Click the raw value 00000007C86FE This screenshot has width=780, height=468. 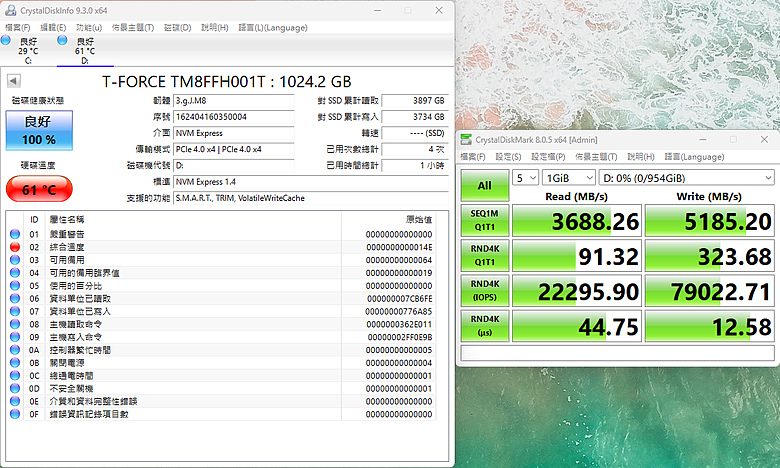399,298
